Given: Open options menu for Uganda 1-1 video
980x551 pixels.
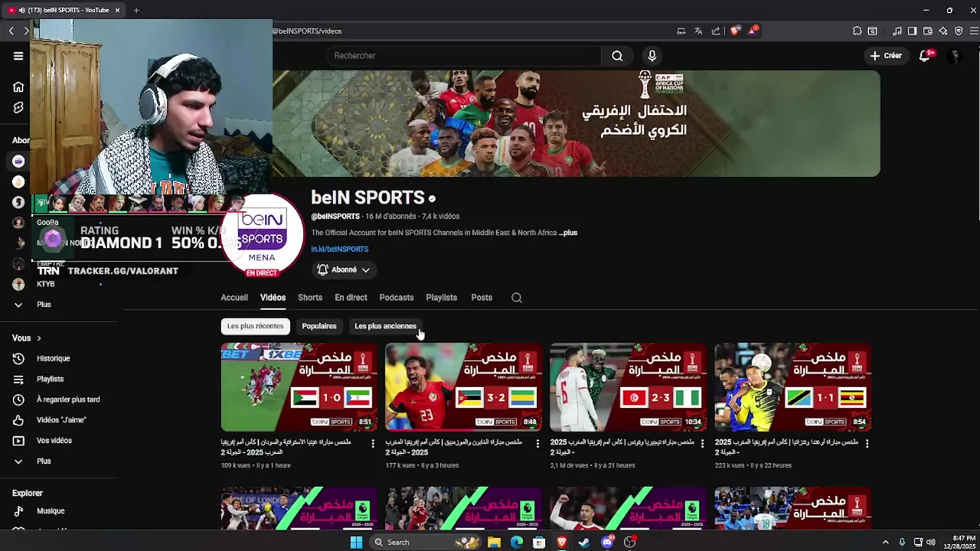Looking at the screenshot, I should (x=867, y=443).
